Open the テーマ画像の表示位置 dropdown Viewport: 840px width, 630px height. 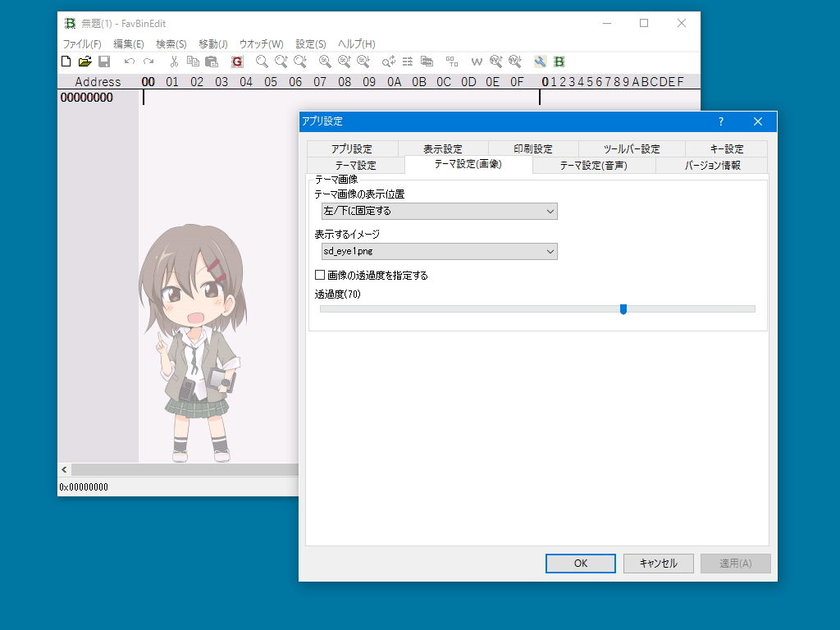point(439,211)
